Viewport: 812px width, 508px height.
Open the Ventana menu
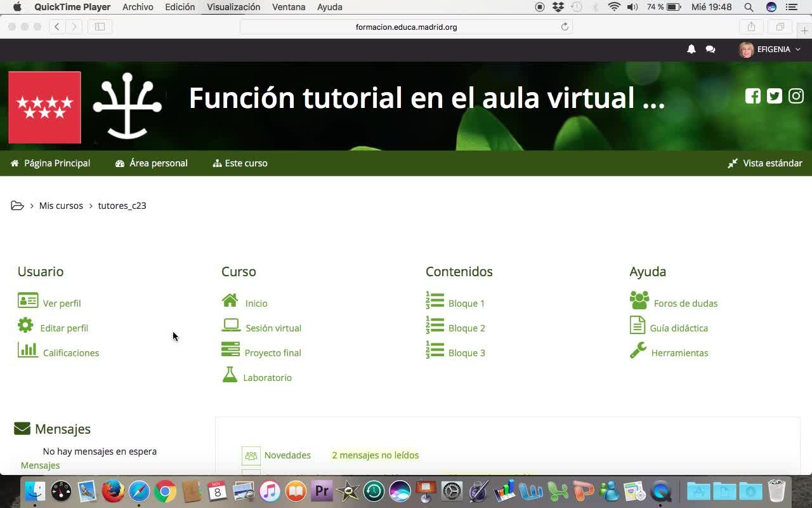click(x=289, y=7)
